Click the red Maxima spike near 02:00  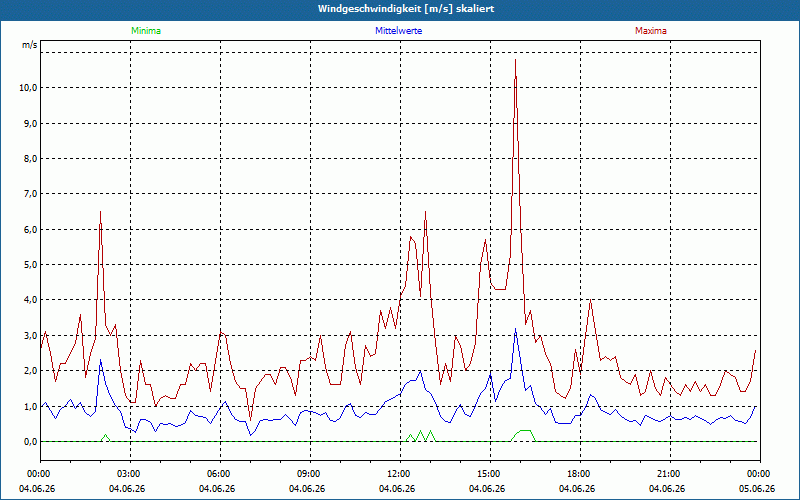pyautogui.click(x=101, y=212)
